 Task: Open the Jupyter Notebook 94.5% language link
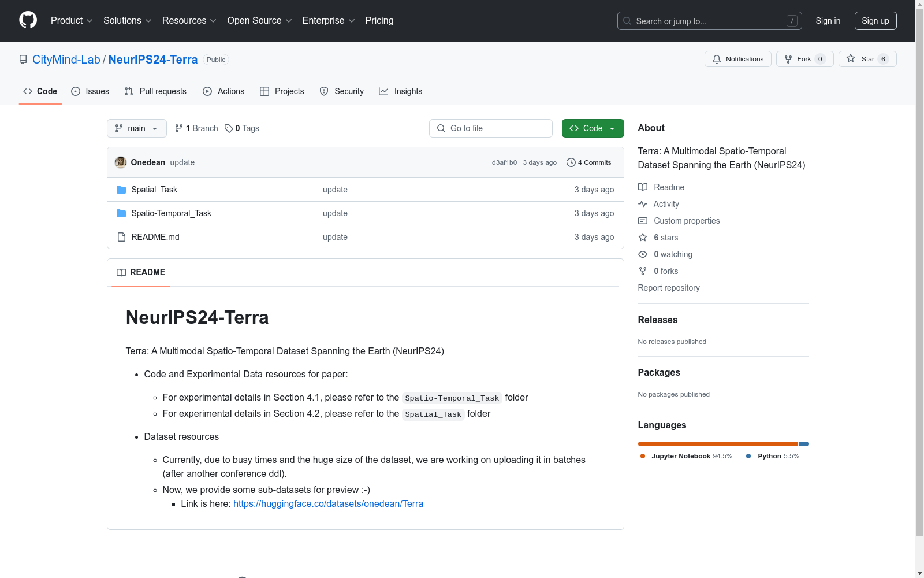[687, 456]
